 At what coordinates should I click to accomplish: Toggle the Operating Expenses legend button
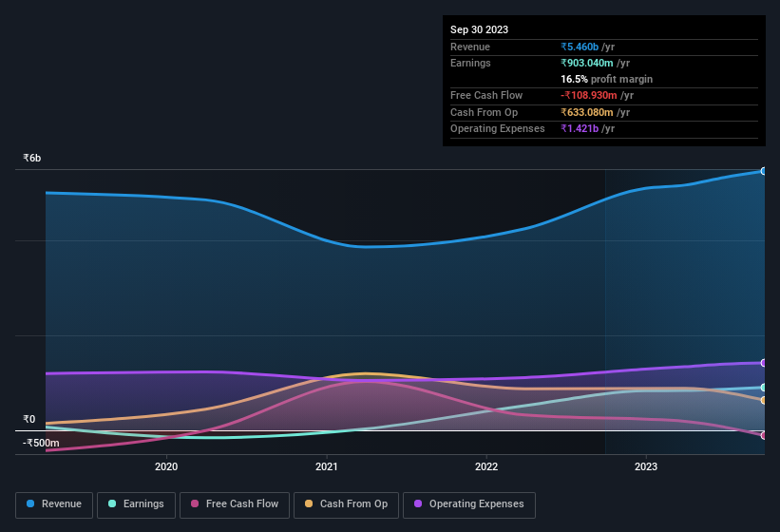(x=469, y=504)
